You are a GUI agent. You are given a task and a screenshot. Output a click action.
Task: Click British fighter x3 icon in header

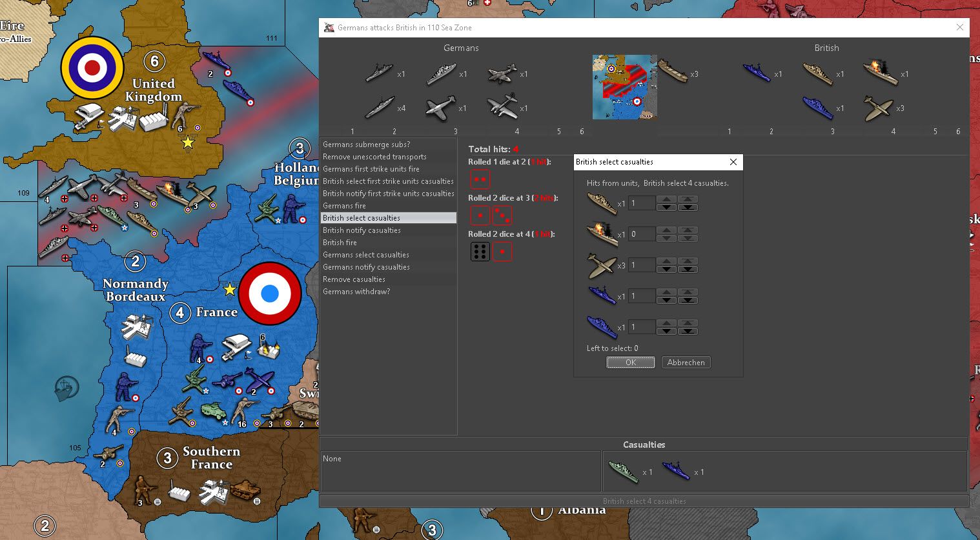[879, 108]
